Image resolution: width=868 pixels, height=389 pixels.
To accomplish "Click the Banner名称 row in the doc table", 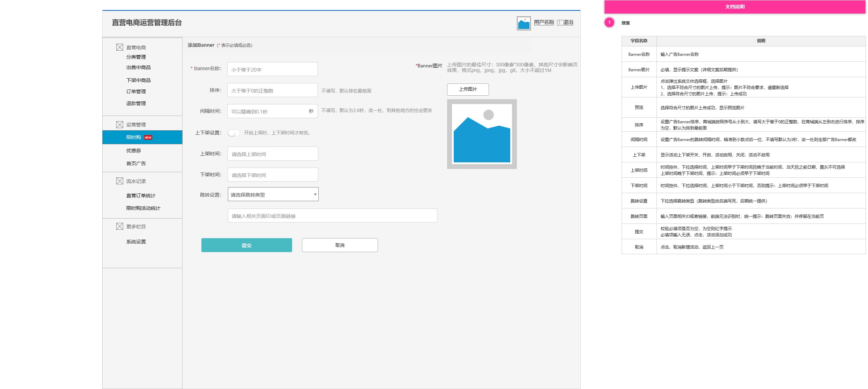I will pos(743,54).
